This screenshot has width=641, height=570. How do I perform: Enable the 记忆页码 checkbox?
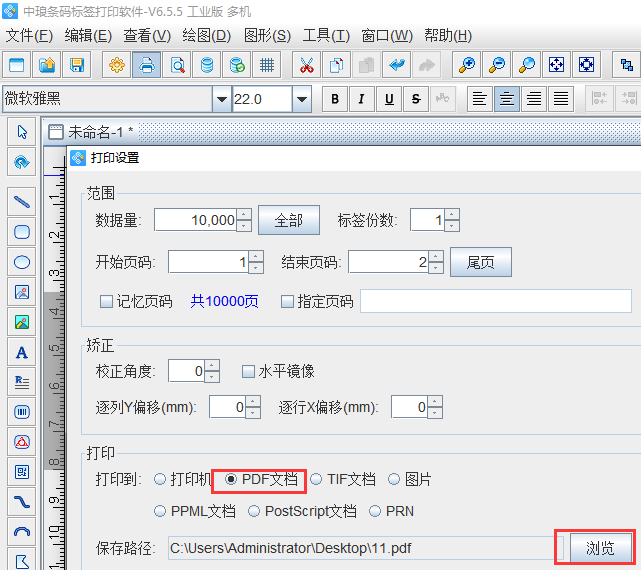[x=106, y=302]
